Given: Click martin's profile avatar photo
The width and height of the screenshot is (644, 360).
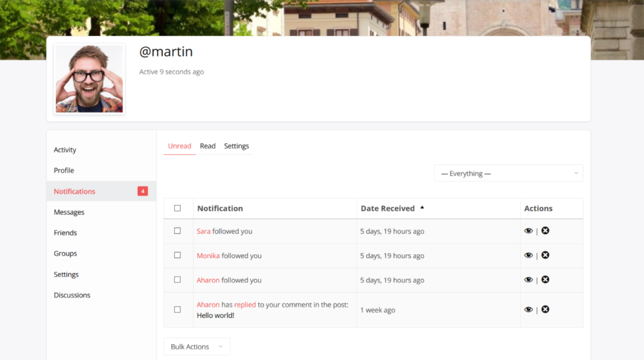Looking at the screenshot, I should [x=89, y=79].
